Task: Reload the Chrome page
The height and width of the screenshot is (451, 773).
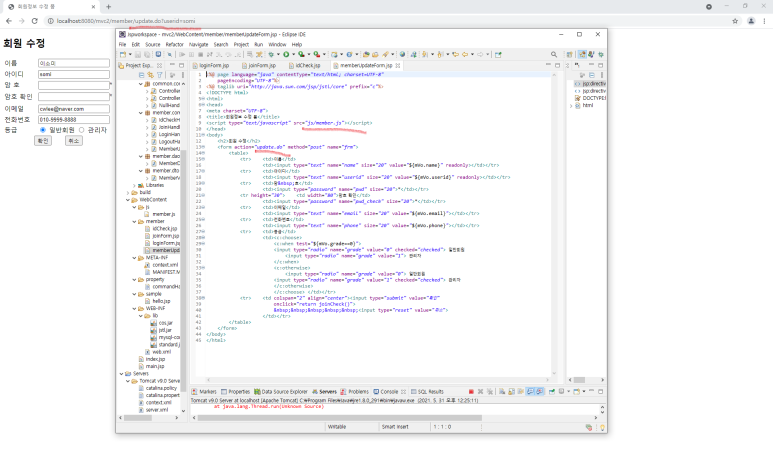Action: point(35,21)
